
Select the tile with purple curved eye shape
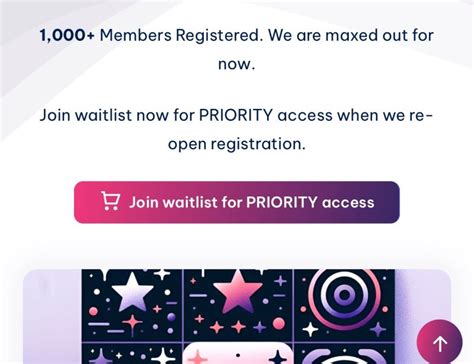[x=344, y=354]
